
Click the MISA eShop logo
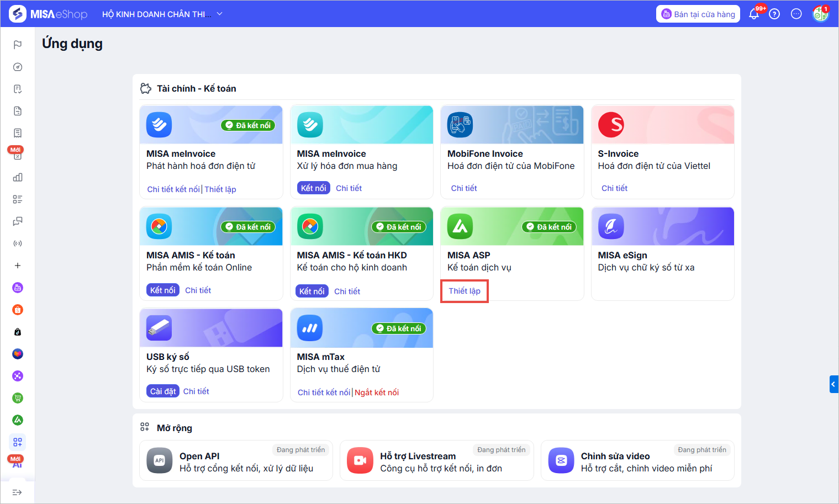(48, 14)
